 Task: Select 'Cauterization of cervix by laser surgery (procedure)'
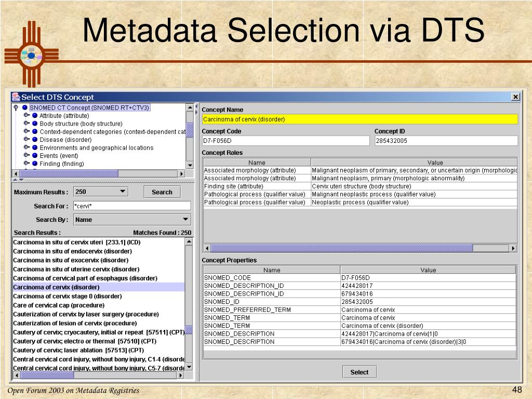86,314
